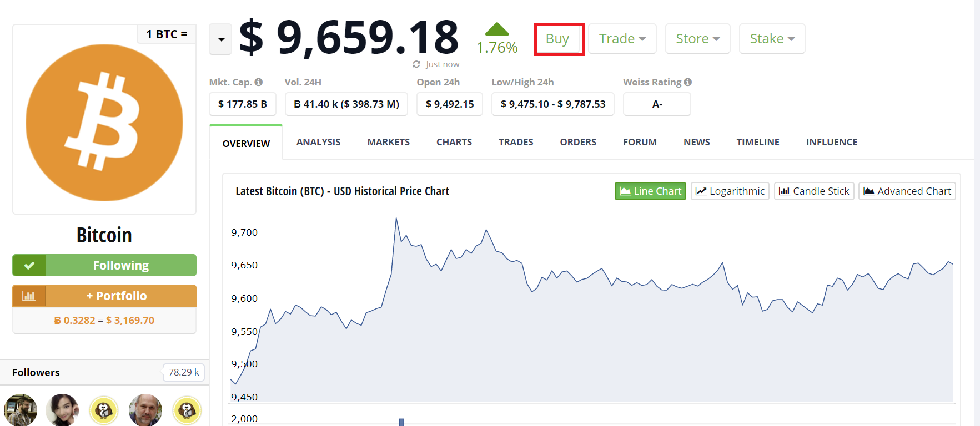The height and width of the screenshot is (426, 980).
Task: Open the Charts tab
Action: 454,142
